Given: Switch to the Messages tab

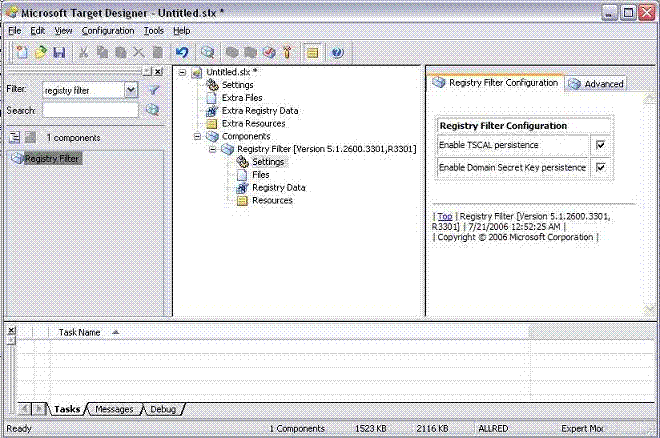Looking at the screenshot, I should (x=114, y=409).
